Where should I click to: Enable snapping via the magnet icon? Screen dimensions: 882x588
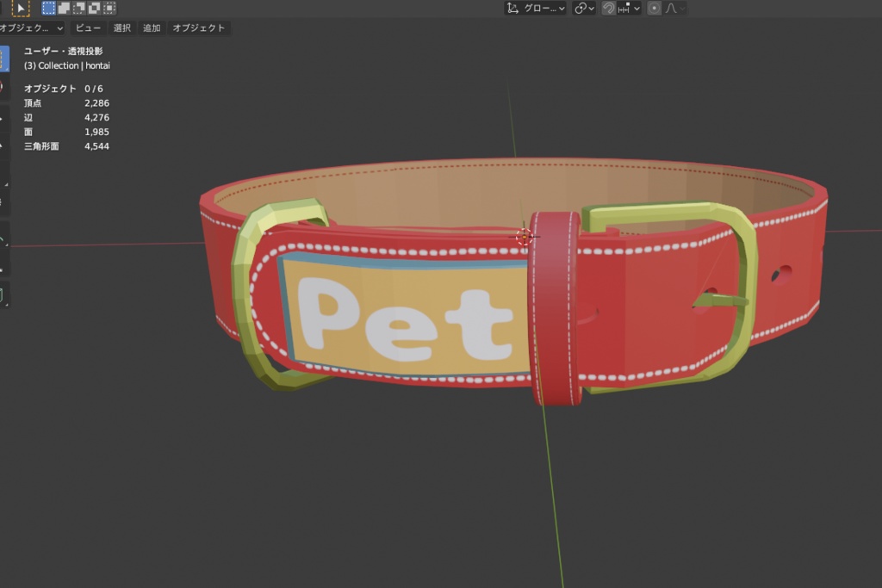coord(609,9)
